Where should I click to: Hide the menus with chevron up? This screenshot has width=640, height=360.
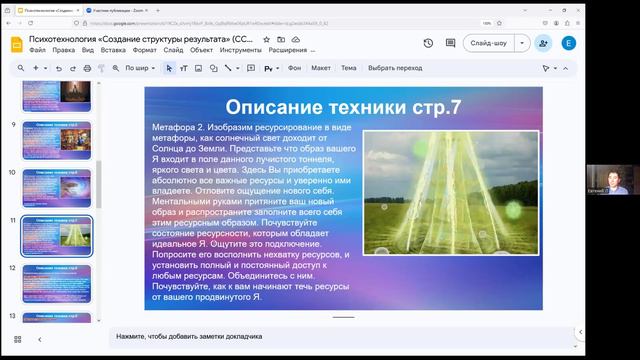click(x=566, y=69)
